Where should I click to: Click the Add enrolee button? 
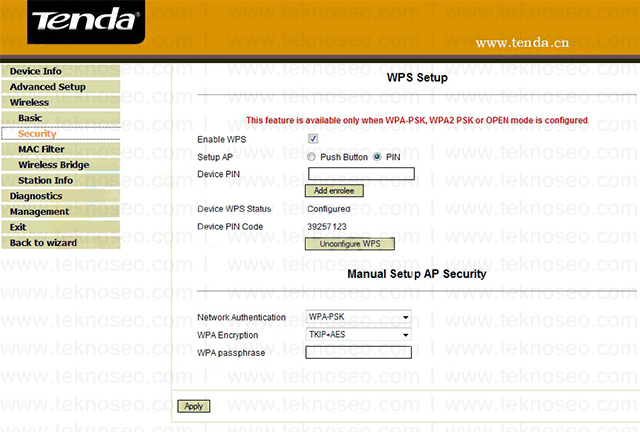pyautogui.click(x=334, y=191)
